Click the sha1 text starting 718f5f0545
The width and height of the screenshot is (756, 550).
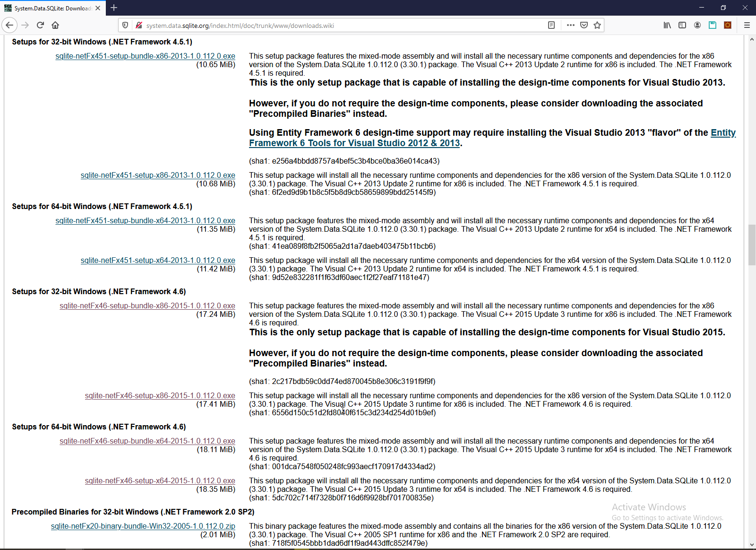[x=338, y=543]
